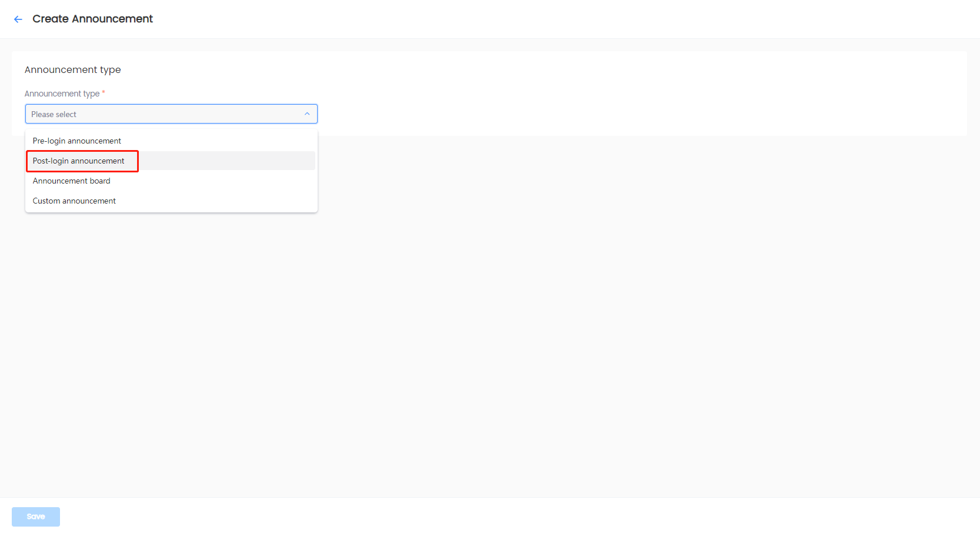Click the "Please select" announcement type field

[x=171, y=114]
